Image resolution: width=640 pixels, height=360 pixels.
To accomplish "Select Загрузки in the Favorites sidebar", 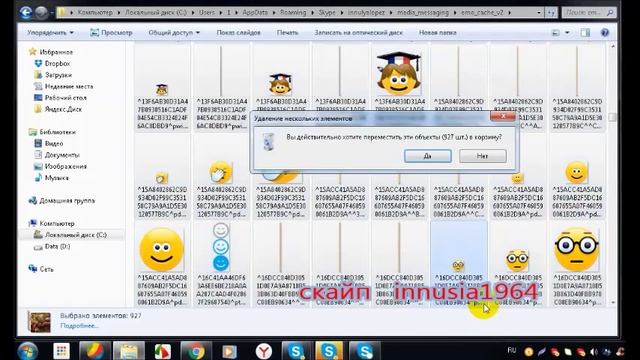I will 58,75.
